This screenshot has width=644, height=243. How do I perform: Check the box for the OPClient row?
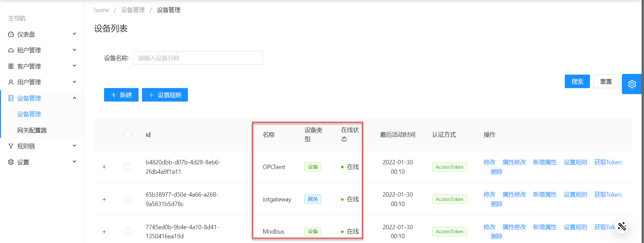pos(128,167)
